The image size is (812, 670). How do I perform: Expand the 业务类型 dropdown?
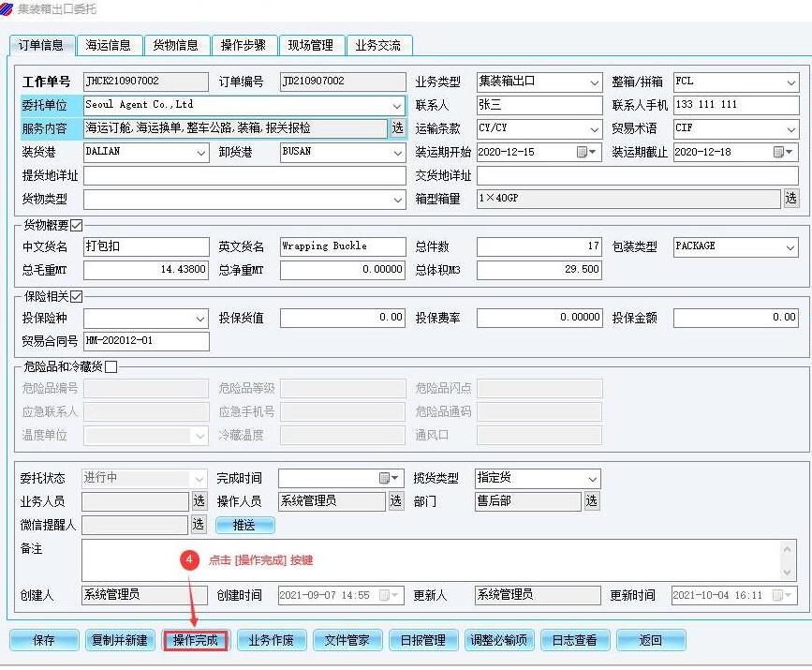(x=594, y=82)
